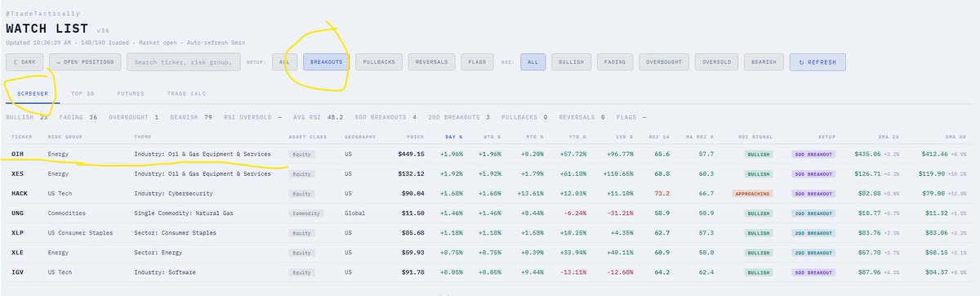Filter by Overbought RSI
This screenshot has width=980, height=296.
pyautogui.click(x=665, y=62)
